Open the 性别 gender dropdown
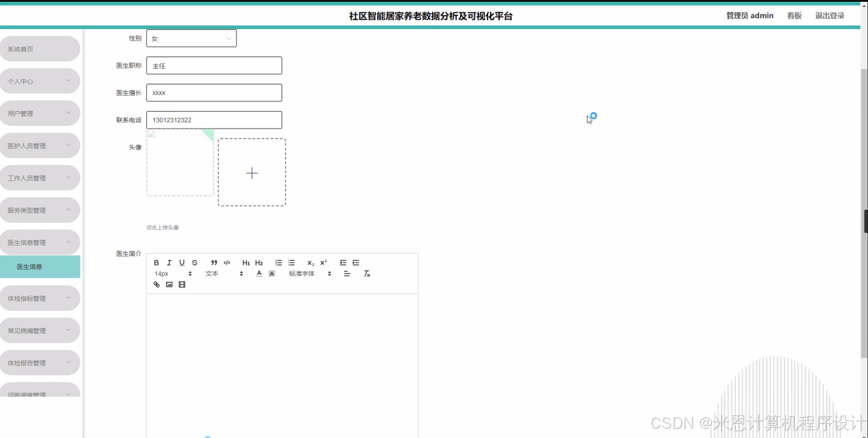 (x=191, y=38)
